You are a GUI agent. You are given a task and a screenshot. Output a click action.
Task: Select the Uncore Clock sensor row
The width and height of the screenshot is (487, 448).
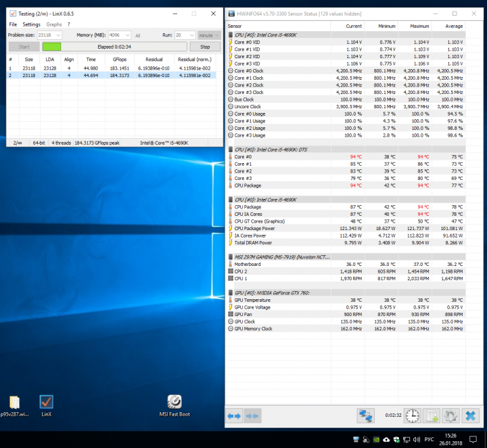pos(346,106)
